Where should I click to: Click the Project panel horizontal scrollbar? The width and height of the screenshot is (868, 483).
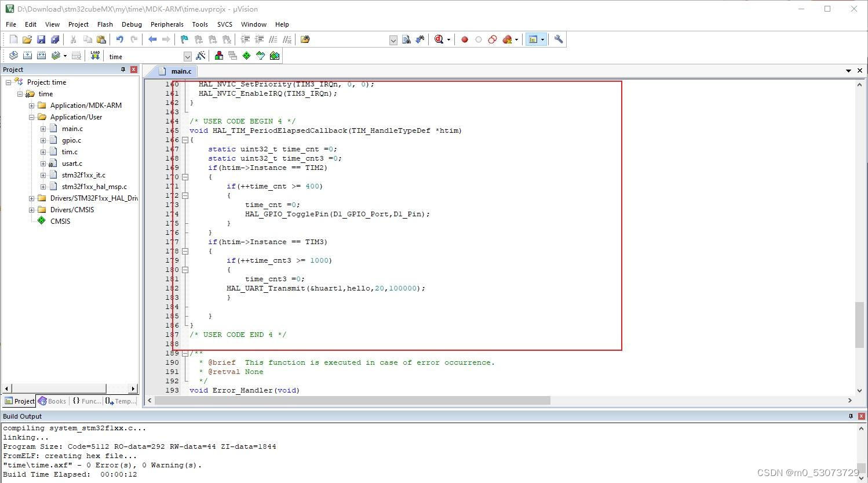click(x=70, y=388)
